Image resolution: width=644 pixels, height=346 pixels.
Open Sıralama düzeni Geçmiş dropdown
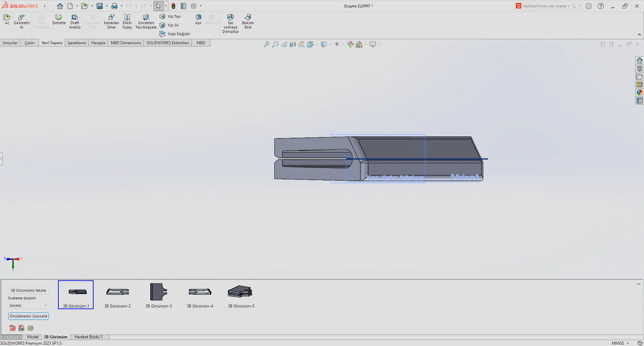(x=29, y=305)
